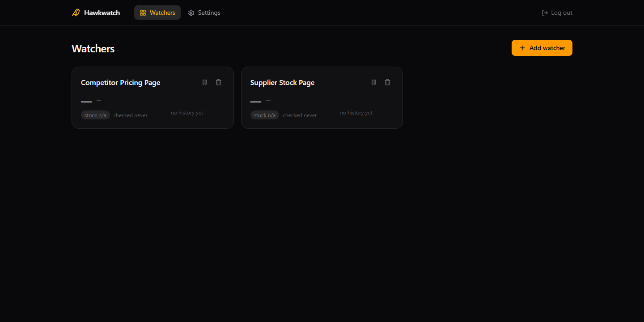Open the Supplier Stock Page card title
This screenshot has height=322, width=644.
point(282,83)
